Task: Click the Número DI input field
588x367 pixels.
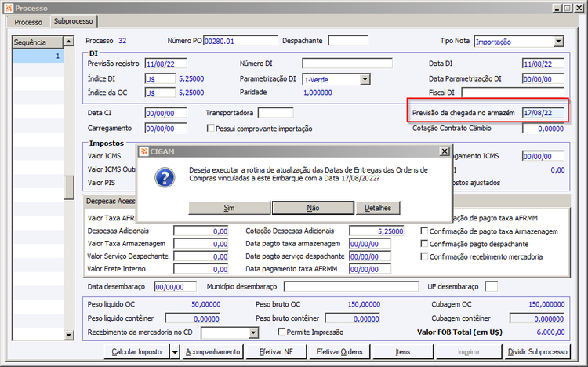Action: click(x=347, y=64)
